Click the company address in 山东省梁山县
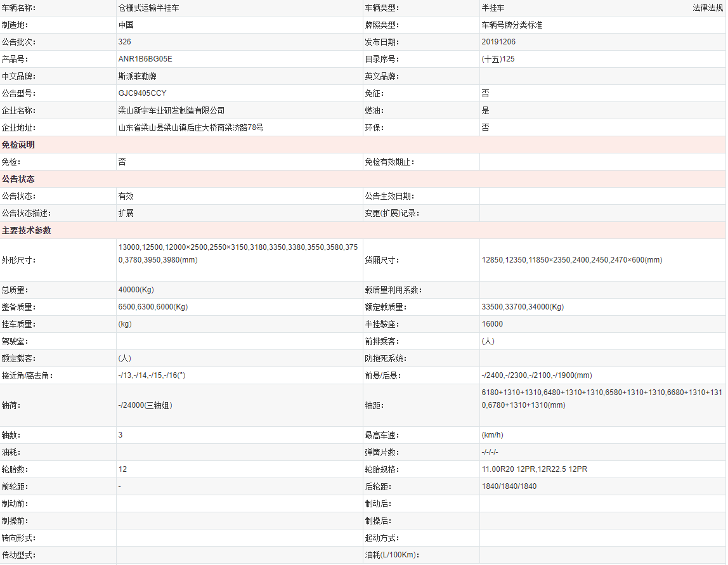 (x=191, y=127)
